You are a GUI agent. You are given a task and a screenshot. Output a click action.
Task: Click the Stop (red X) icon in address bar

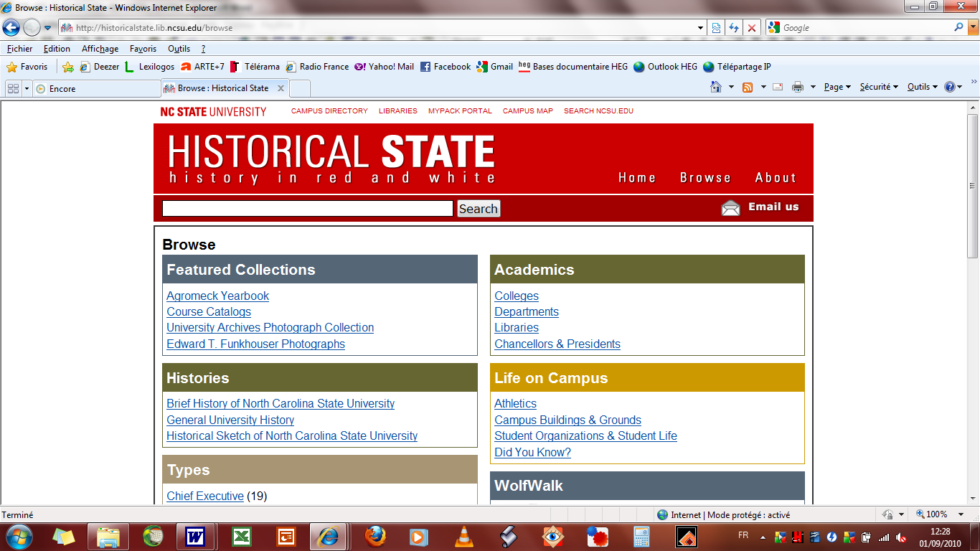pos(752,28)
